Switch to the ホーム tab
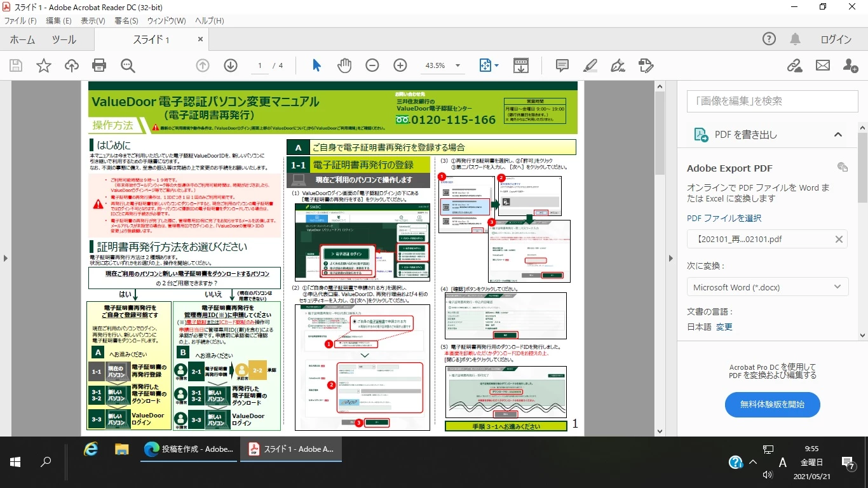 coord(22,39)
